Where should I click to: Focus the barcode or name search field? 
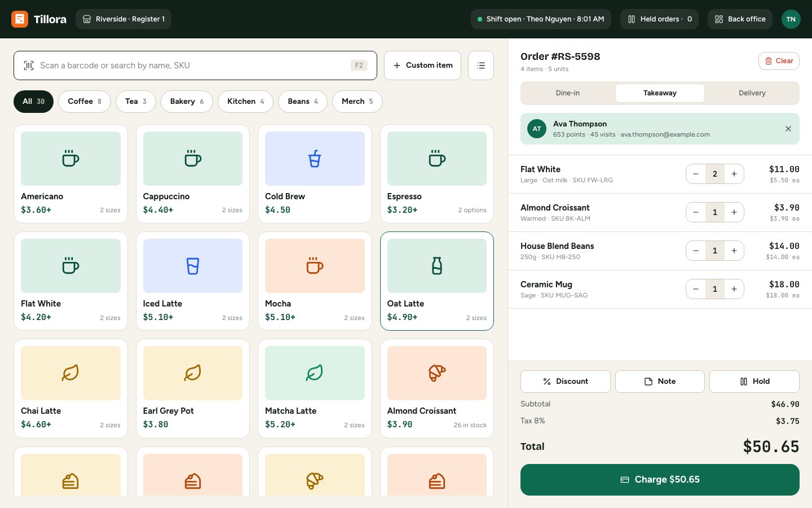[195, 65]
